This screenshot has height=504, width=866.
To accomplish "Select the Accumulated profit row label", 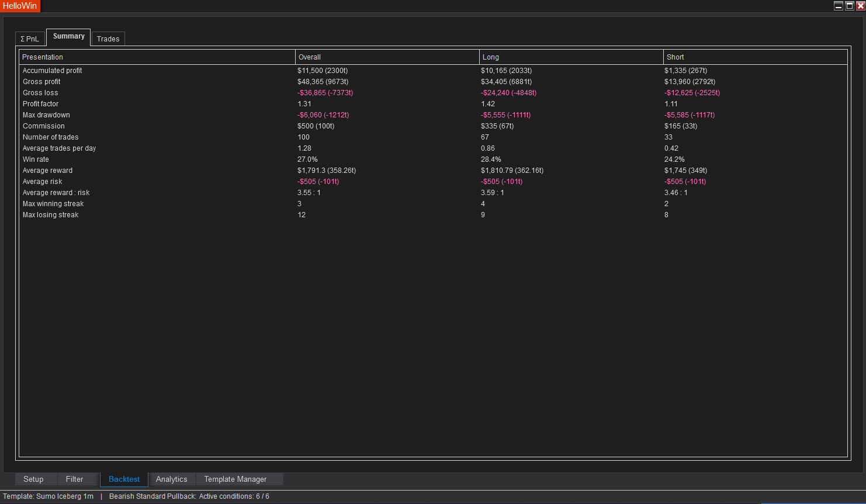I will 53,71.
